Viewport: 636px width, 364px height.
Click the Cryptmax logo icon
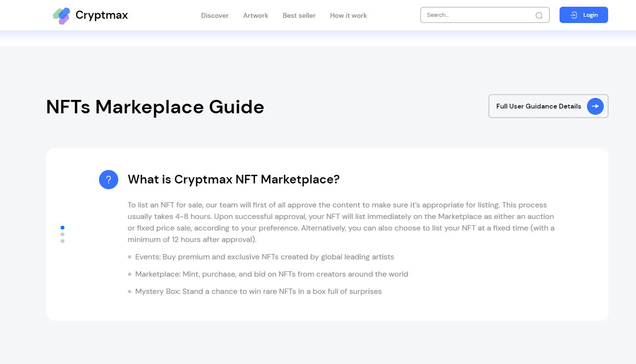point(62,15)
